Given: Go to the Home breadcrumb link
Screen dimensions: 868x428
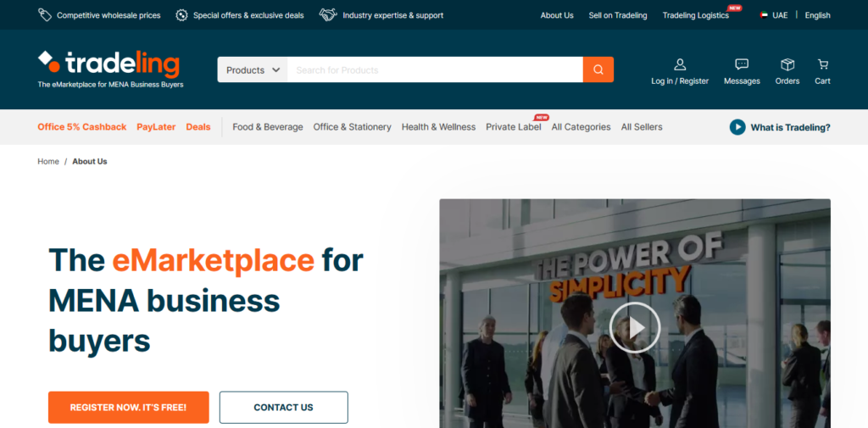Looking at the screenshot, I should [x=48, y=161].
